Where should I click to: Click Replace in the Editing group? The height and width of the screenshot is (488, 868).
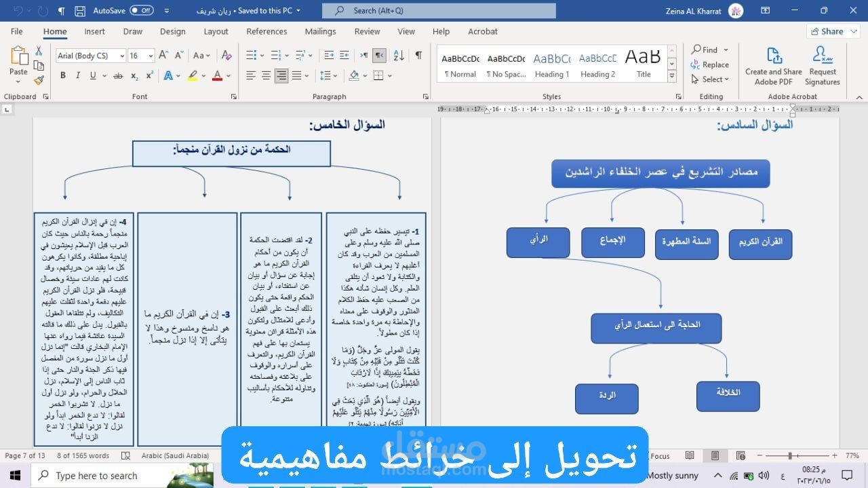(x=711, y=64)
